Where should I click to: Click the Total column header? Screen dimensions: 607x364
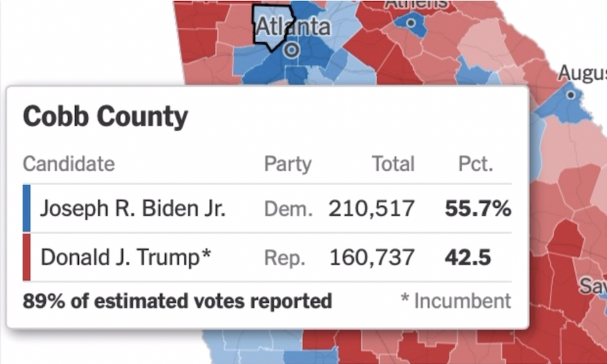(393, 164)
